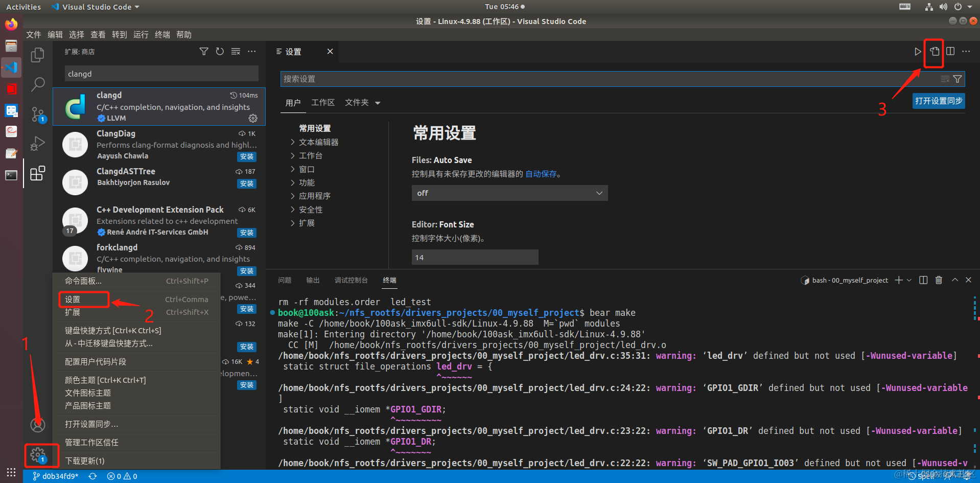Open the Extensions view icon

[38, 173]
